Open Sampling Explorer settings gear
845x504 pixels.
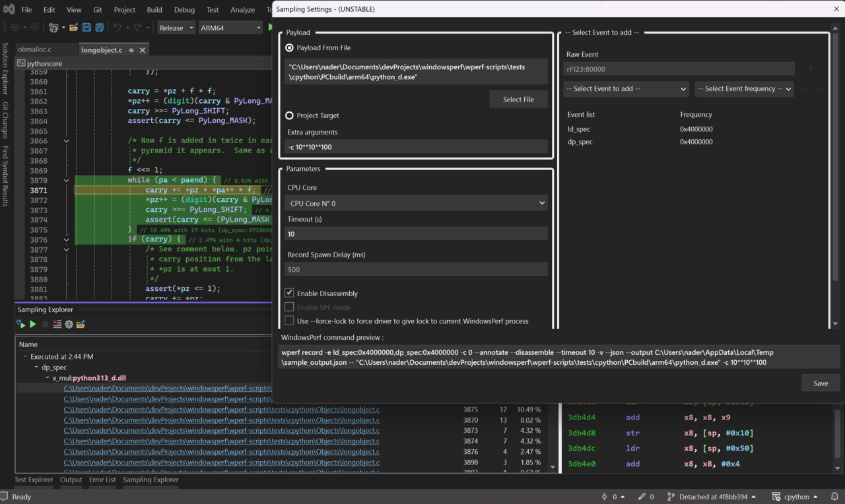pos(69,324)
